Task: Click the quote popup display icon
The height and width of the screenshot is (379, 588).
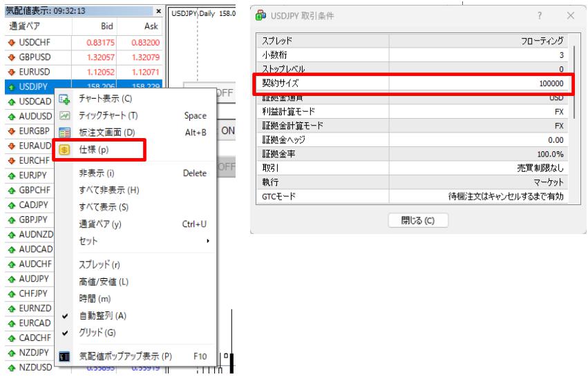Action: click(x=64, y=356)
